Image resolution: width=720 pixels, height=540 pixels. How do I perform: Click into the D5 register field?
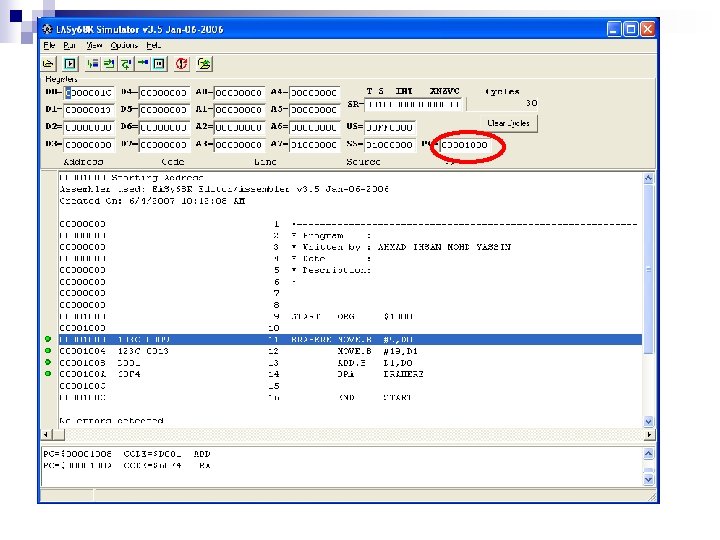pyautogui.click(x=164, y=110)
